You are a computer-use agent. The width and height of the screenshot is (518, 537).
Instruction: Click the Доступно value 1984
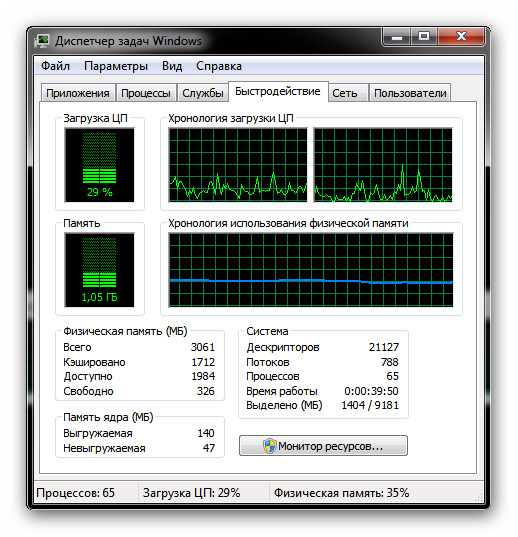[x=203, y=376]
